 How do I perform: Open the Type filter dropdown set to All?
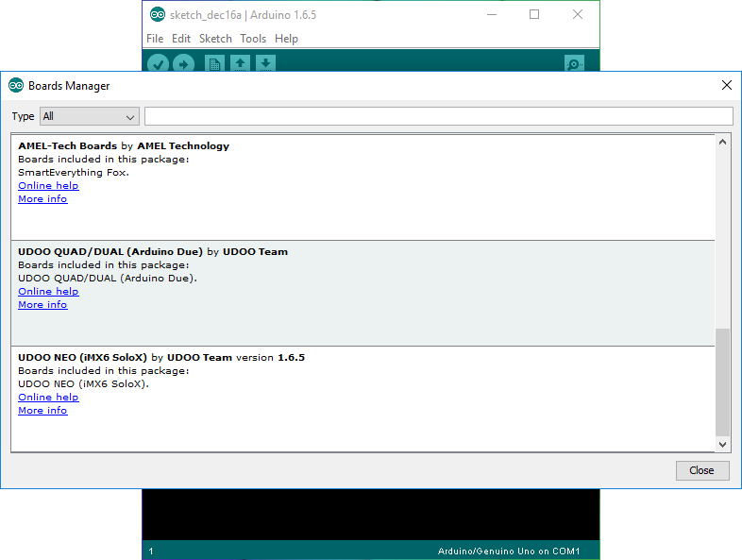tap(90, 116)
